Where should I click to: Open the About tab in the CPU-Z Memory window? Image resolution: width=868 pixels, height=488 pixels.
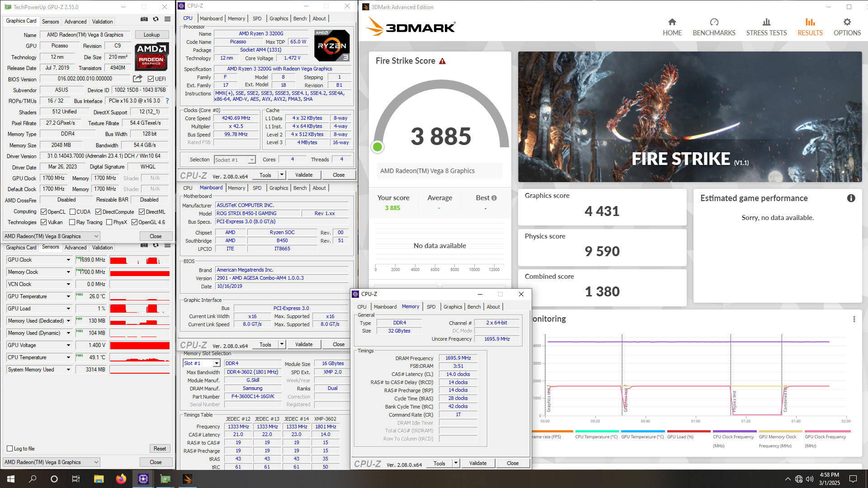[493, 307]
